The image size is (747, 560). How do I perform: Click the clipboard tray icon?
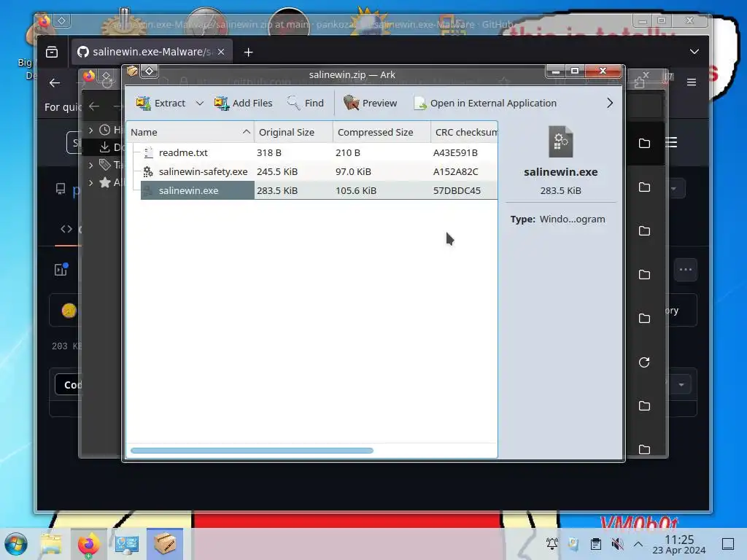point(595,544)
